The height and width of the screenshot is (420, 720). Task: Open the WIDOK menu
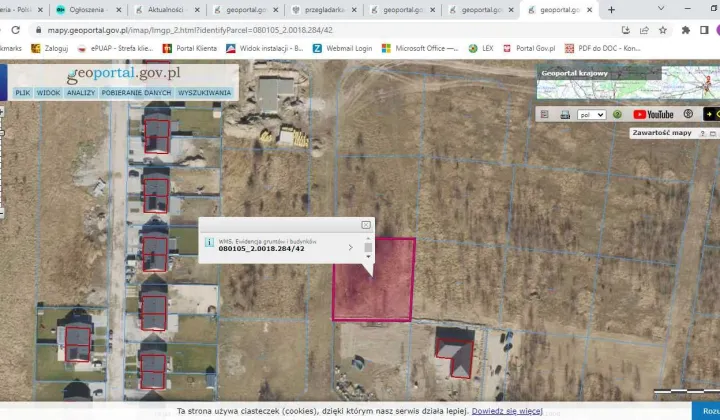tap(48, 93)
